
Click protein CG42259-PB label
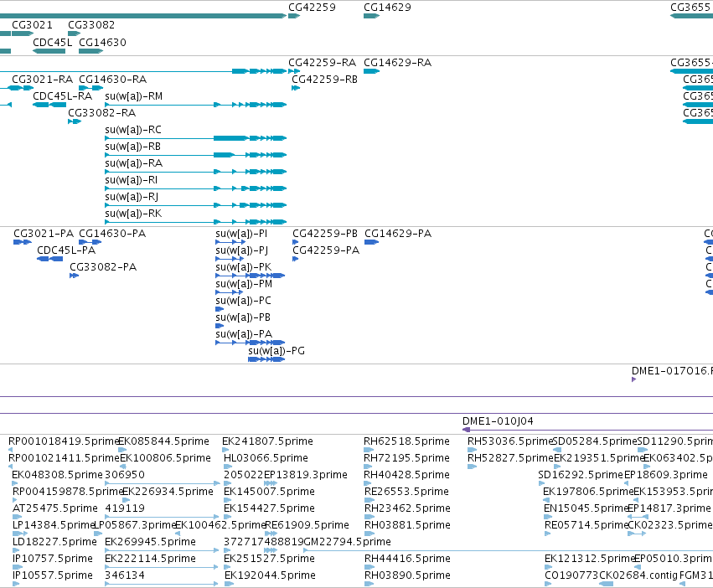click(x=325, y=234)
